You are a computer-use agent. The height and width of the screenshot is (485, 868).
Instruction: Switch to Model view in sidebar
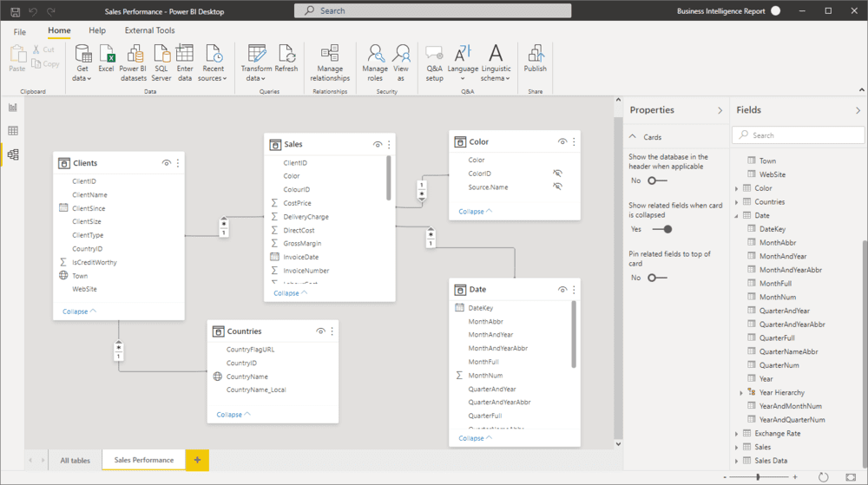pyautogui.click(x=13, y=154)
